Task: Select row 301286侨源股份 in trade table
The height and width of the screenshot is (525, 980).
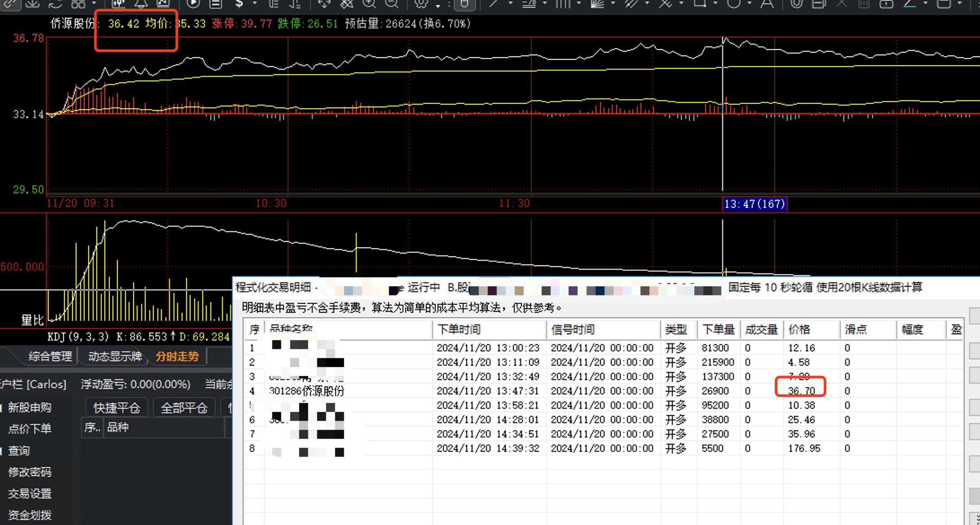Action: [x=604, y=391]
